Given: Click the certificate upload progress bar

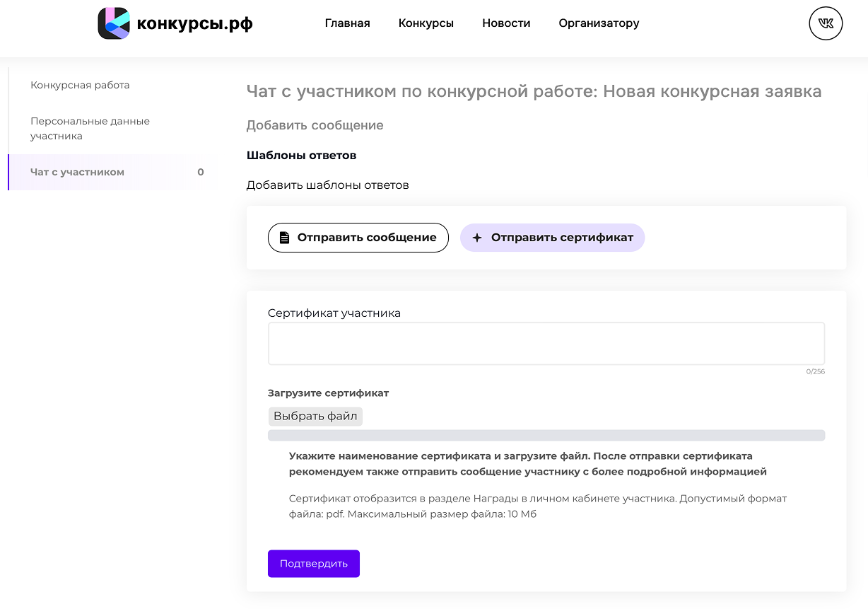Looking at the screenshot, I should pyautogui.click(x=546, y=435).
